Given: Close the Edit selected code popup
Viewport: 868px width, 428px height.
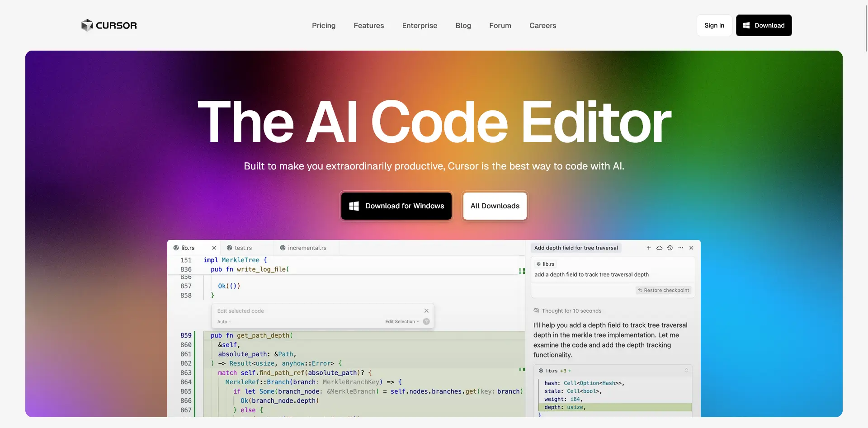Looking at the screenshot, I should point(426,311).
